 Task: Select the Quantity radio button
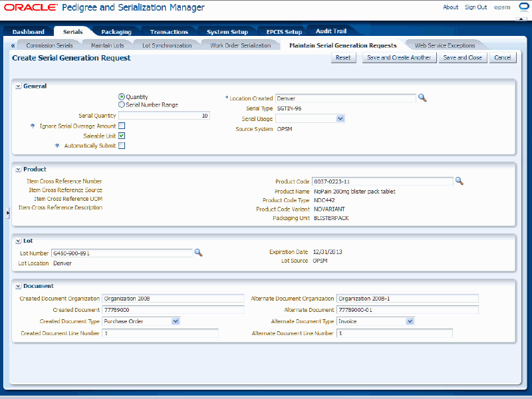122,96
